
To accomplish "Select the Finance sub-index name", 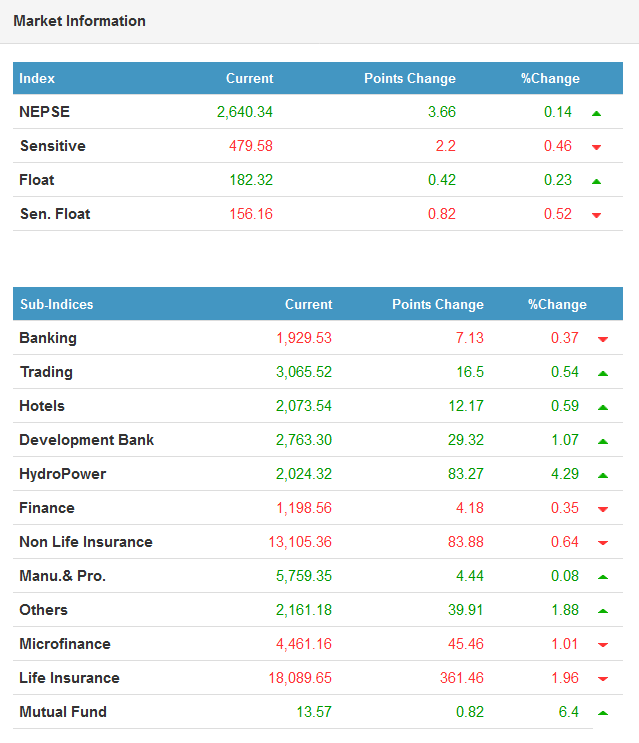I will 47,508.
